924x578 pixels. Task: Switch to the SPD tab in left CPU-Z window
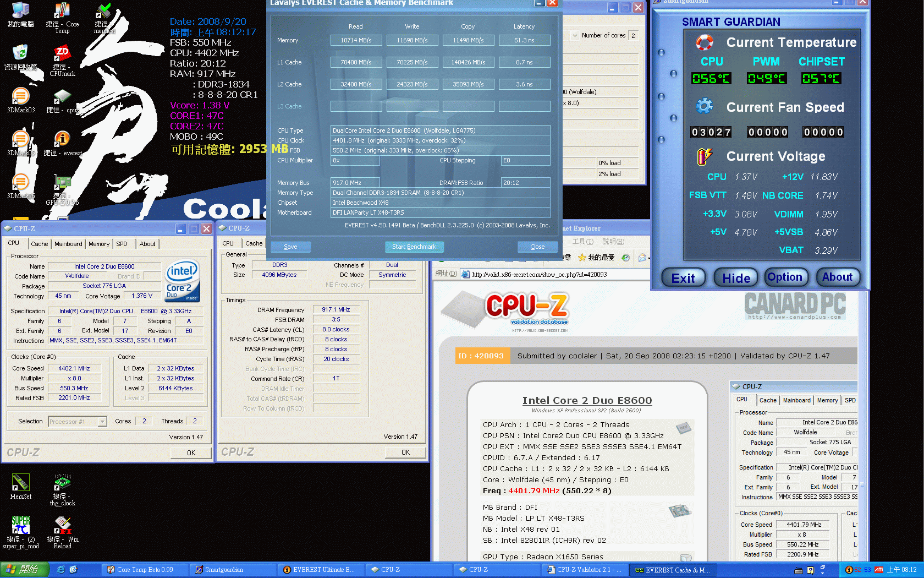[x=122, y=244]
